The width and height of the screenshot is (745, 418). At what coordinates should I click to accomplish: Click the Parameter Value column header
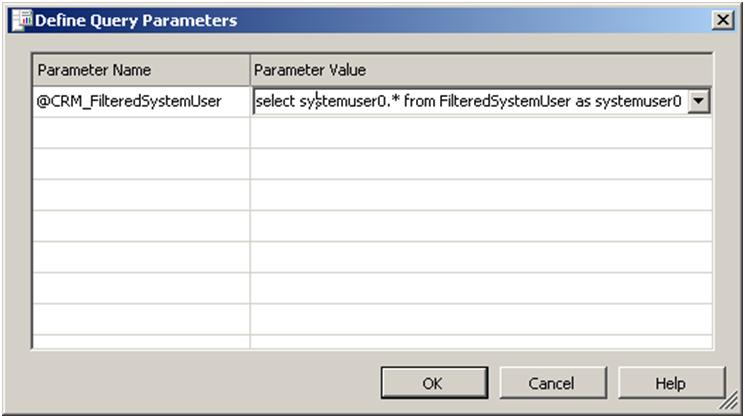pos(481,70)
